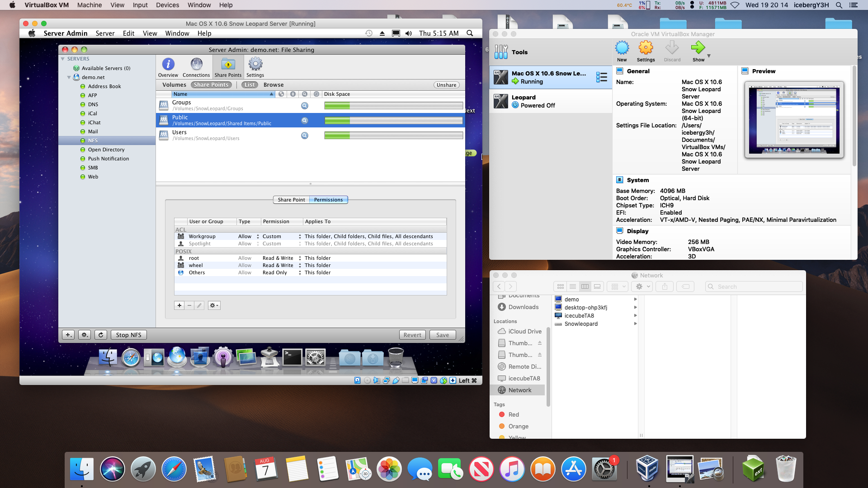Screen dimensions: 868x488
Task: Open the Workgroup Applies To dropdown
Action: click(300, 236)
